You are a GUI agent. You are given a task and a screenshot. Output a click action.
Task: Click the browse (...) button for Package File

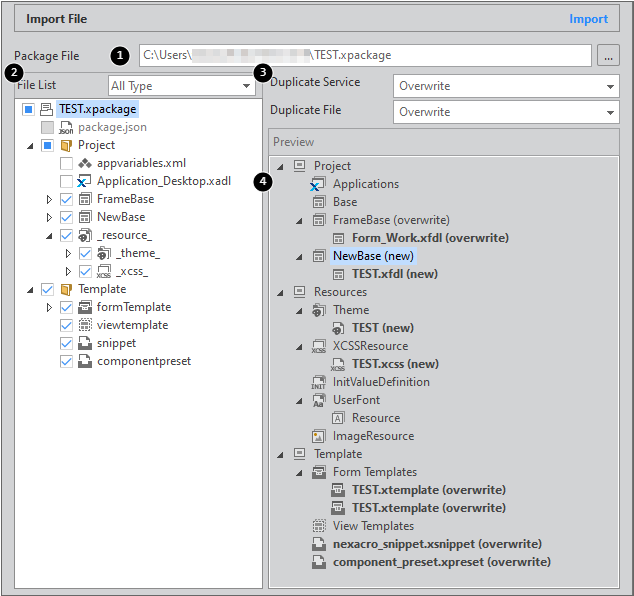tap(607, 56)
